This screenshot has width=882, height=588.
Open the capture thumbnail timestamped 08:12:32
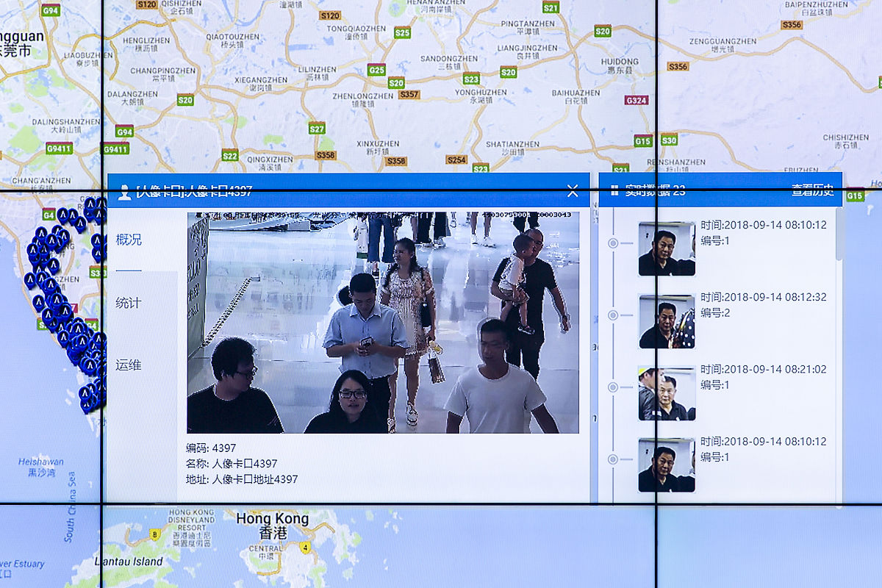click(x=667, y=321)
